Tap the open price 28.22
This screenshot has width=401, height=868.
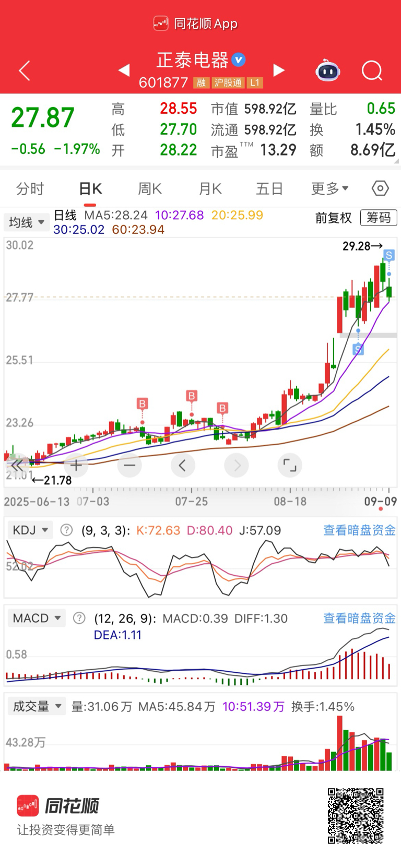(x=179, y=150)
